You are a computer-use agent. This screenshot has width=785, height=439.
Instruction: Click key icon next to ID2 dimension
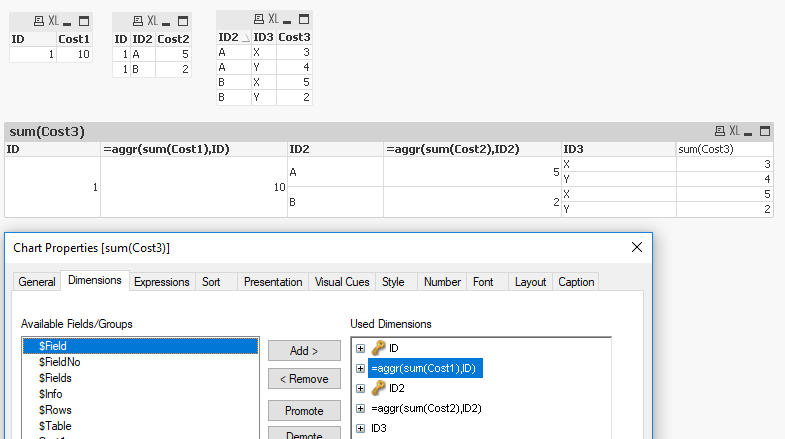coord(378,388)
